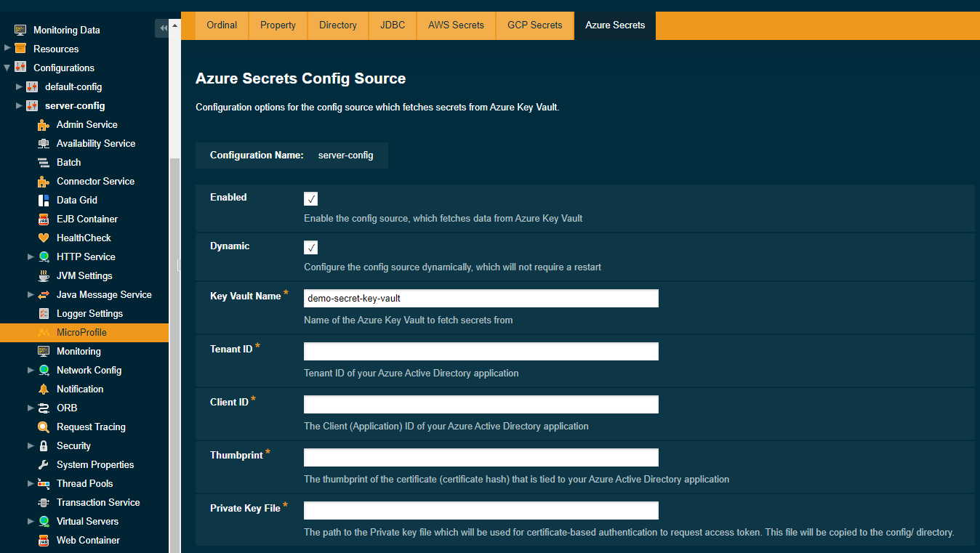Select the Ordinal tab
The height and width of the screenshot is (553, 980).
click(x=221, y=25)
